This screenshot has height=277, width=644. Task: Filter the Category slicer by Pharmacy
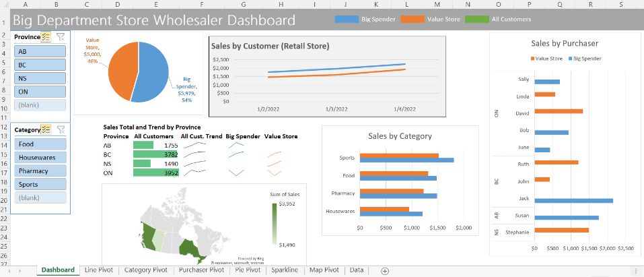point(40,171)
